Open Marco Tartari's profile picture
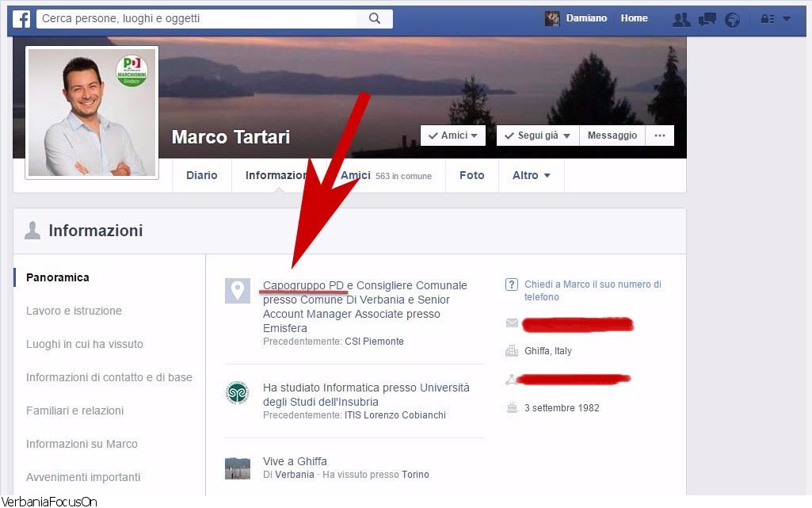The height and width of the screenshot is (508, 812). click(x=92, y=112)
